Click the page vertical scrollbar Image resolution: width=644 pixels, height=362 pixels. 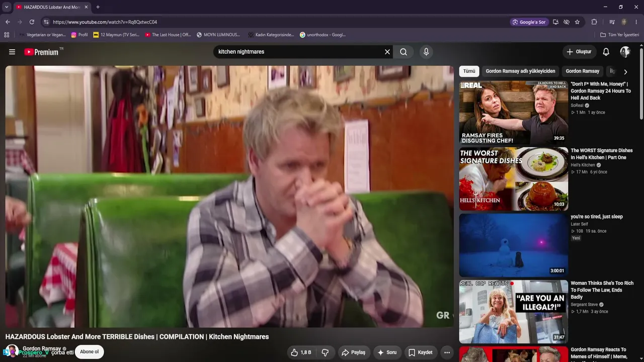(641, 83)
